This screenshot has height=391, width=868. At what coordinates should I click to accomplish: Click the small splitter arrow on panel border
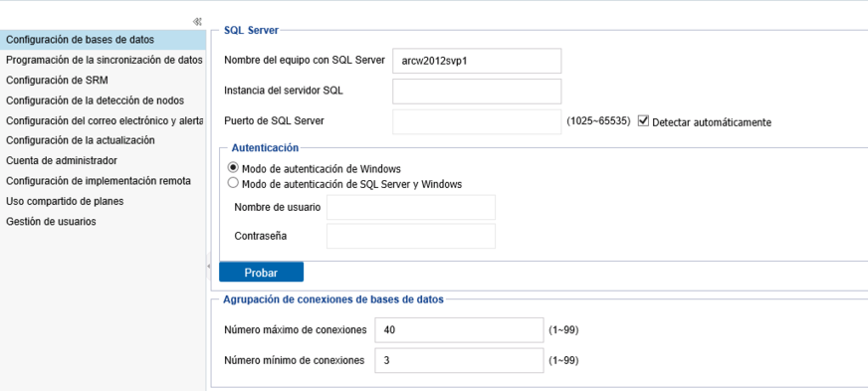(x=208, y=266)
